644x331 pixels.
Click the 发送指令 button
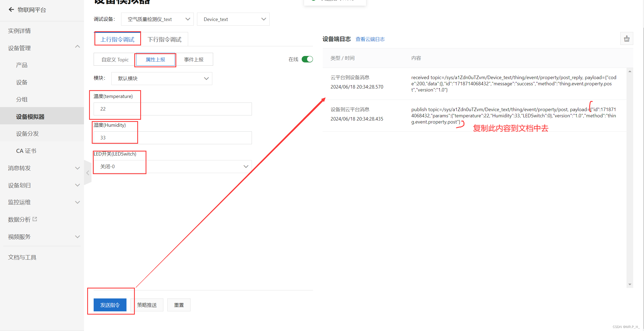point(110,305)
